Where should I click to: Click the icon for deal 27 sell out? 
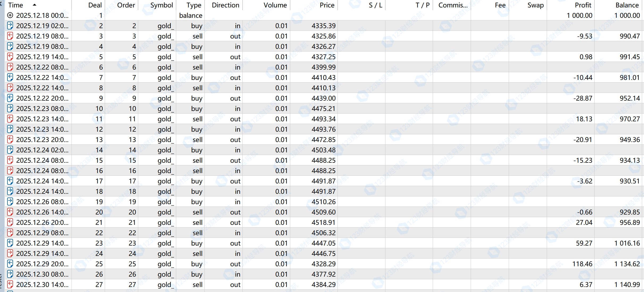pyautogui.click(x=10, y=285)
